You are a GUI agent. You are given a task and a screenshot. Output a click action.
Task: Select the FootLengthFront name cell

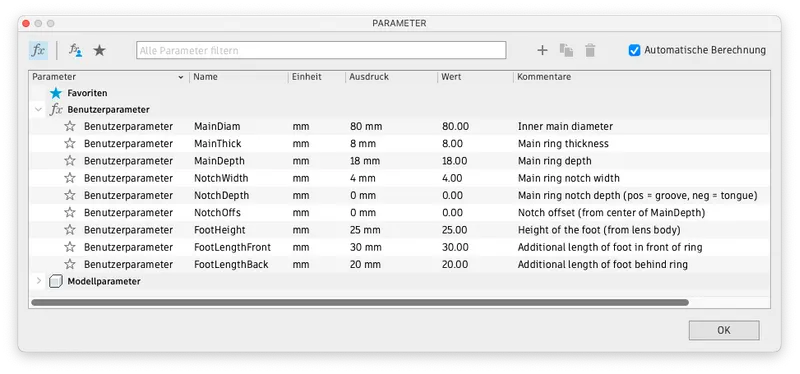[x=232, y=247]
